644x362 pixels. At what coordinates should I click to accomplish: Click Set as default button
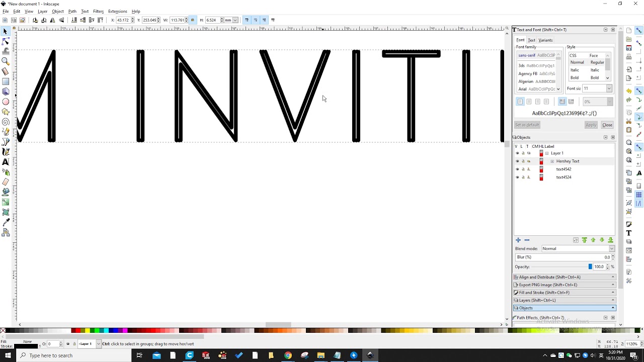[x=527, y=125]
